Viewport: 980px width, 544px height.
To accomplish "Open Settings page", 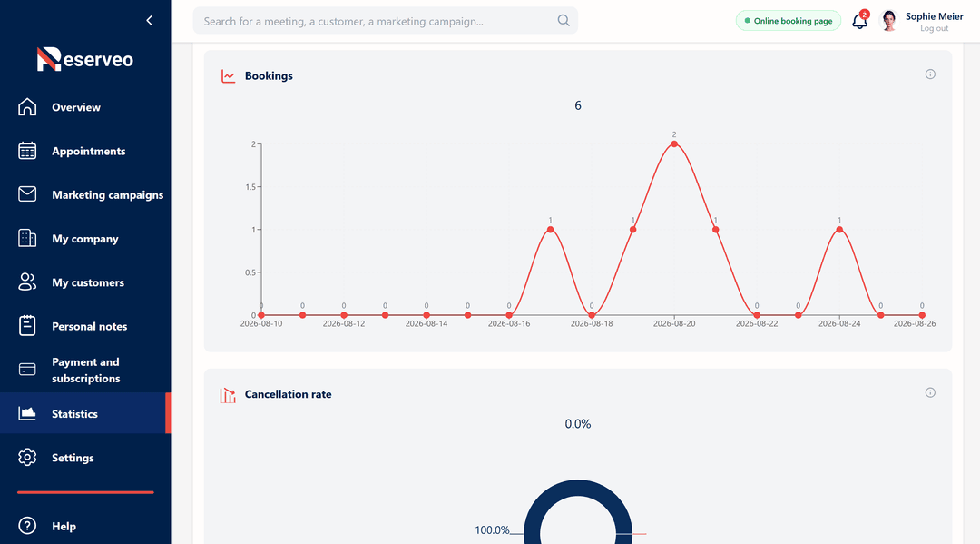I will 73,458.
